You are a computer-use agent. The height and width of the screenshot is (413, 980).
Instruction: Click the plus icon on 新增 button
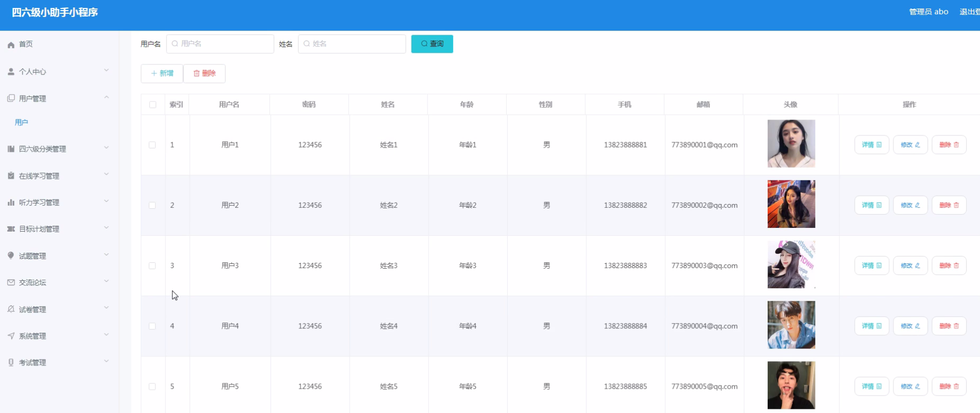tap(154, 74)
